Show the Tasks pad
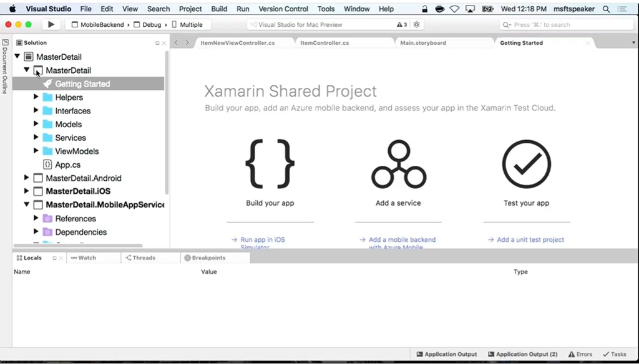The height and width of the screenshot is (364, 639). click(615, 354)
